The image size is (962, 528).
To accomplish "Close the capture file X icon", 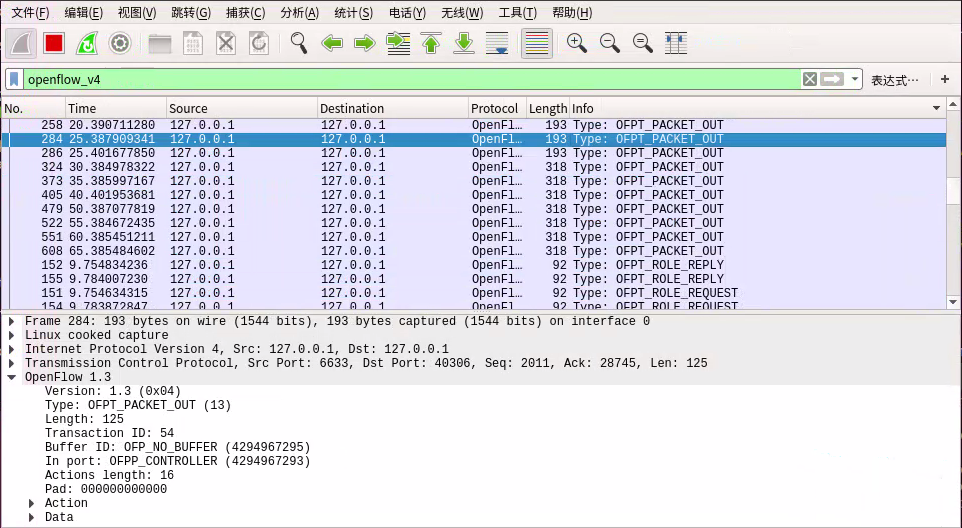I will tap(226, 43).
